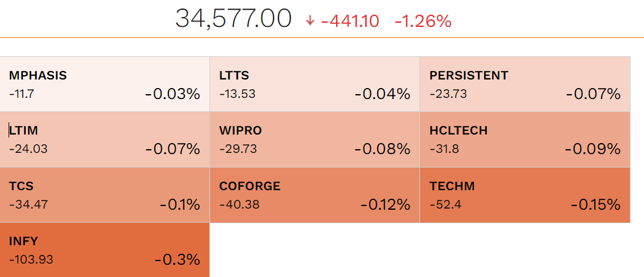Click the index value 34,577.00
Viewport: 644px width, 277px height.
[233, 19]
